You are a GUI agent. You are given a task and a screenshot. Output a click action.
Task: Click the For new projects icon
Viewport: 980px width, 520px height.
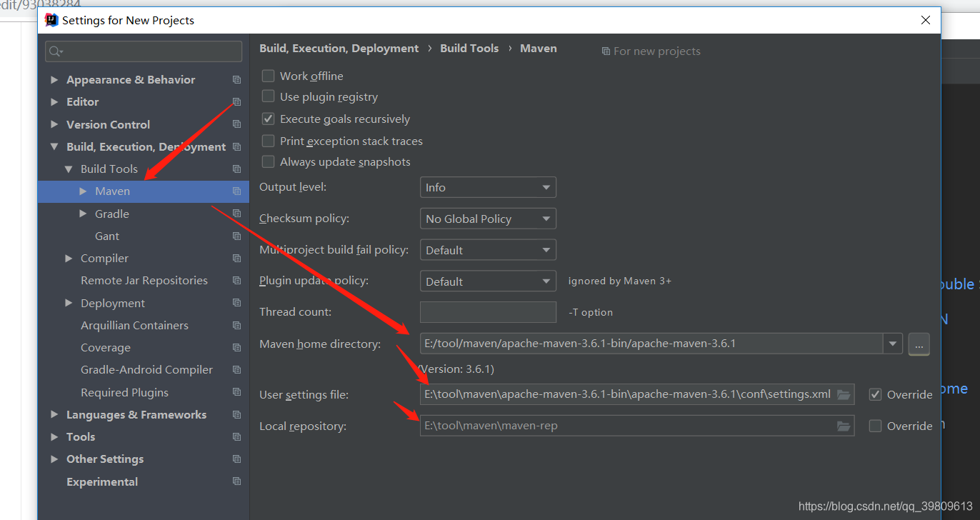pyautogui.click(x=606, y=51)
